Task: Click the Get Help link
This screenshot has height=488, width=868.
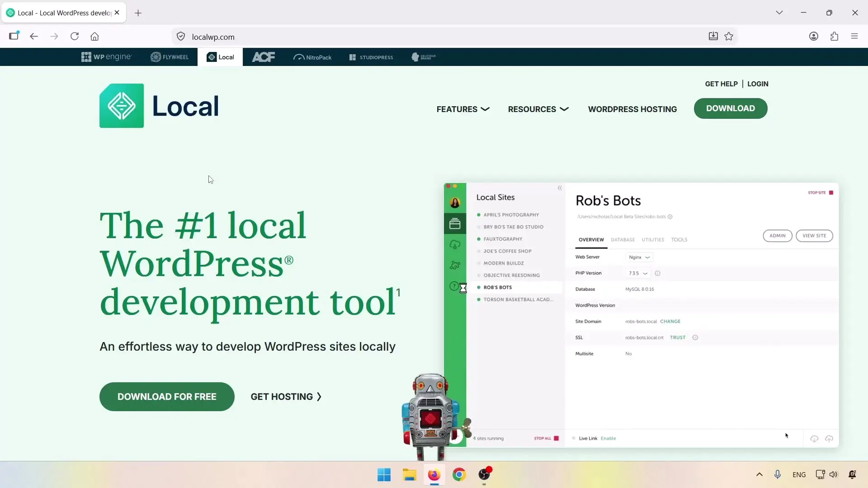Action: tap(721, 84)
